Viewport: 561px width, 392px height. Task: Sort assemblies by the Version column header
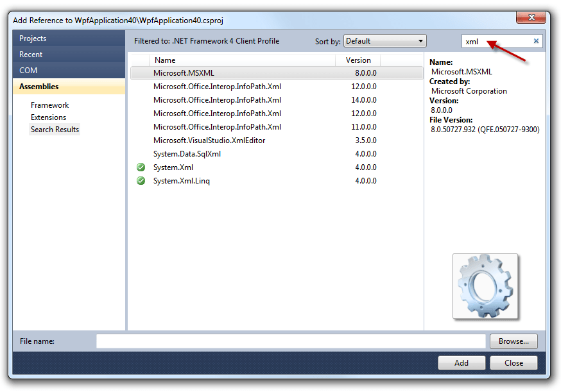click(x=358, y=60)
